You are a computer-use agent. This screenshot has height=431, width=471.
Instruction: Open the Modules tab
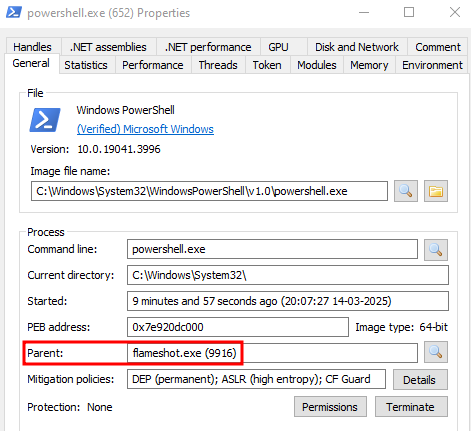coord(317,65)
